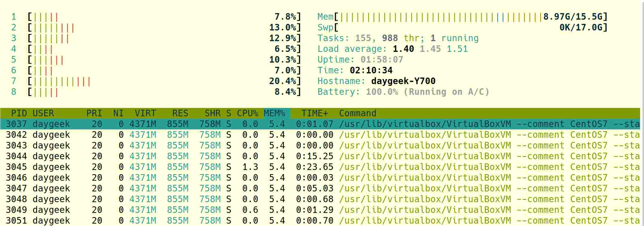The width and height of the screenshot is (644, 226).
Task: Click CPU 7 usage meter bar
Action: coord(164,81)
